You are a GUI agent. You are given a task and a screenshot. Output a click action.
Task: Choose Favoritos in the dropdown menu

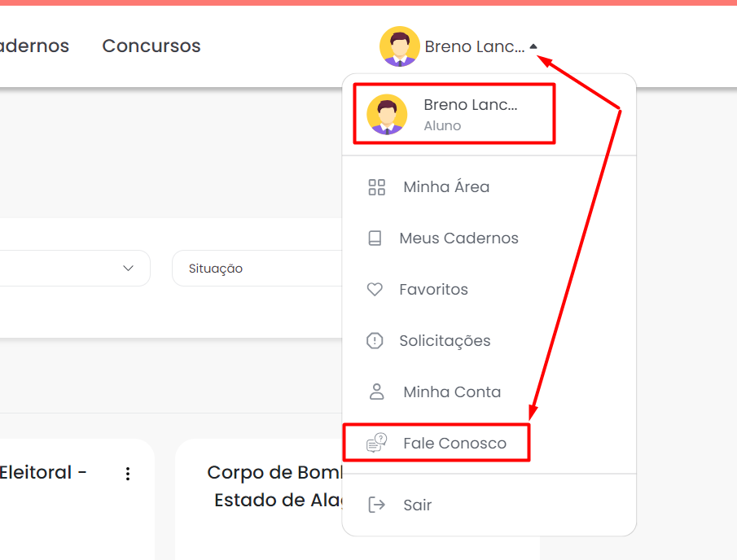[x=433, y=290]
